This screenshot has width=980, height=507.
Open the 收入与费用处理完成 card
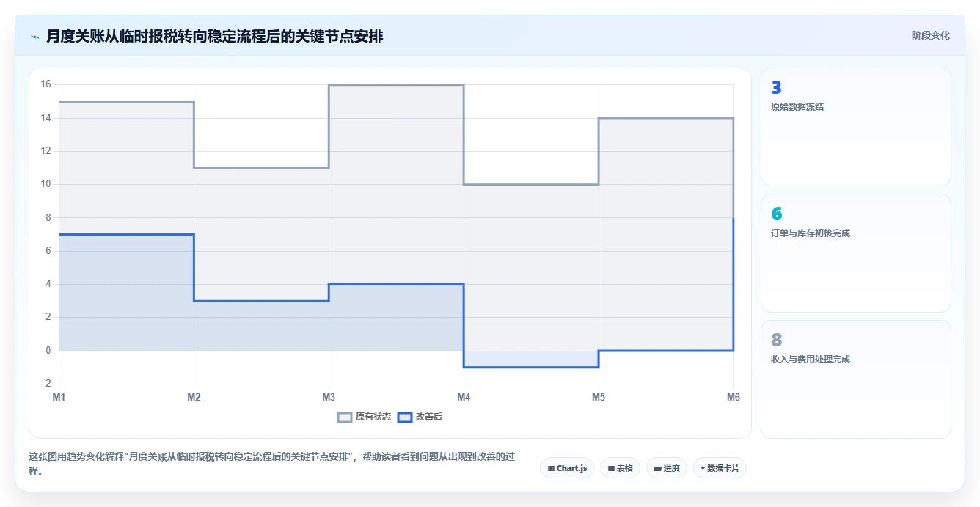[x=856, y=379]
